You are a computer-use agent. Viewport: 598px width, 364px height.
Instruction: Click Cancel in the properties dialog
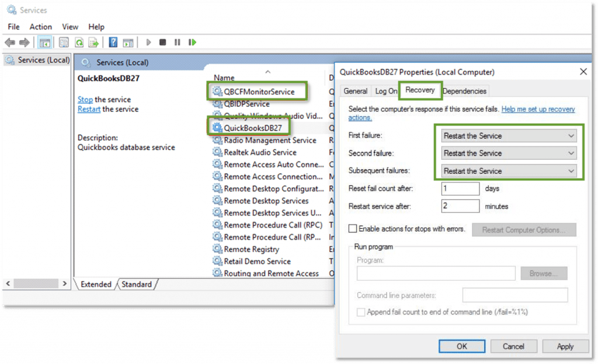click(513, 346)
